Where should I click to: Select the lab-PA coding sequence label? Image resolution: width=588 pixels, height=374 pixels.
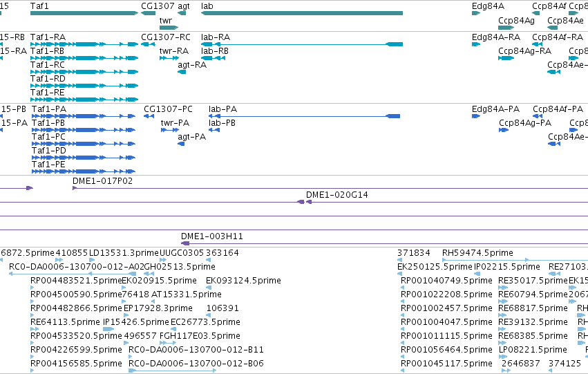(222, 109)
